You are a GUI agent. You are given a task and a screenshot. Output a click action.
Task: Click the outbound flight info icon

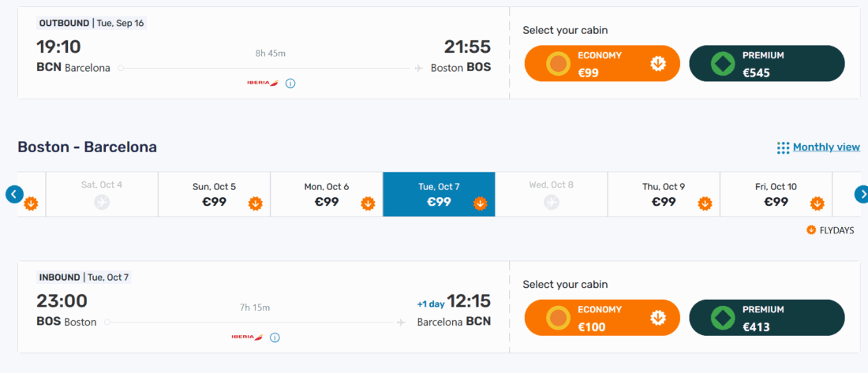290,83
